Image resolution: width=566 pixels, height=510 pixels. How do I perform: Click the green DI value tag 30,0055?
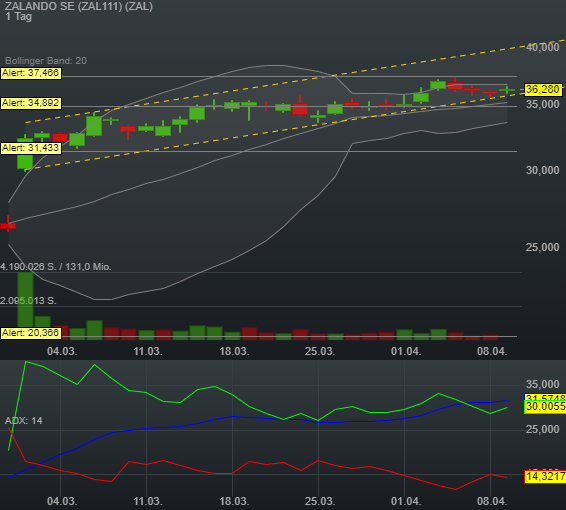[545, 407]
